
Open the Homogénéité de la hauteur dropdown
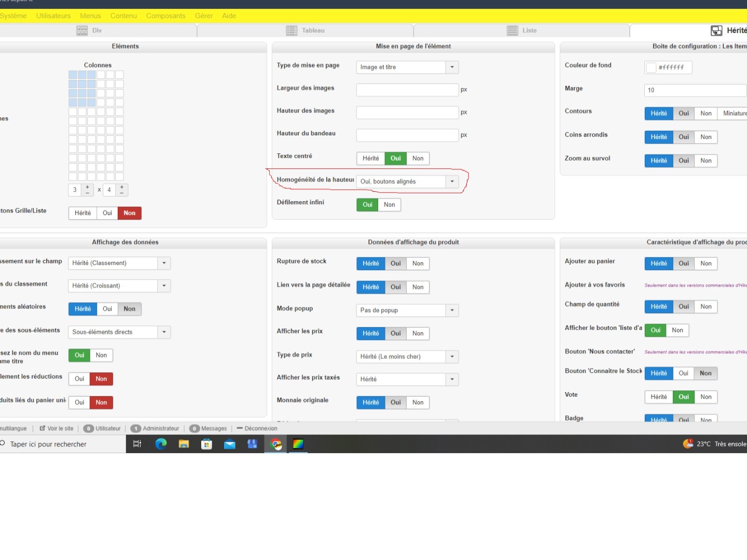click(x=408, y=181)
